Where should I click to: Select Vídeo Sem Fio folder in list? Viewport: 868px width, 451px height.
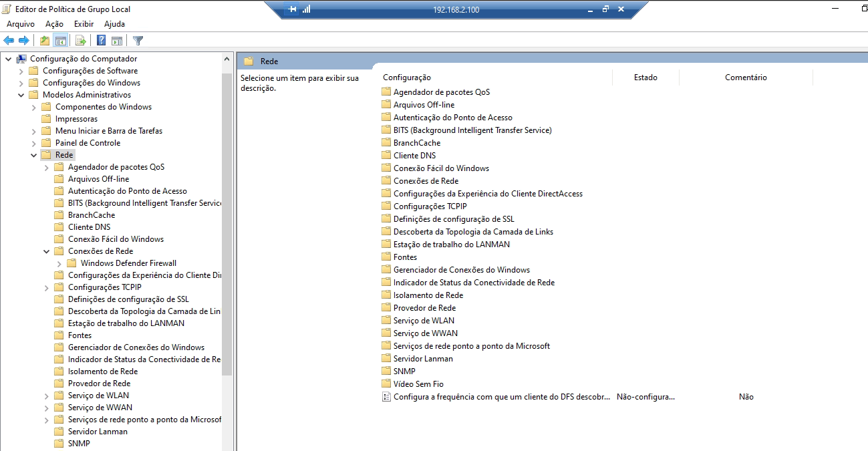tap(412, 384)
